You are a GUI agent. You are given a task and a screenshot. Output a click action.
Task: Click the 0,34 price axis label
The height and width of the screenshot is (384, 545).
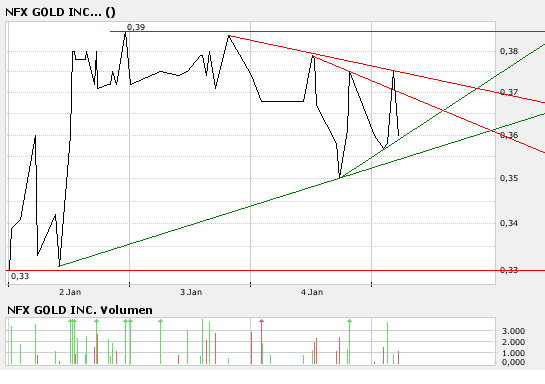509,223
